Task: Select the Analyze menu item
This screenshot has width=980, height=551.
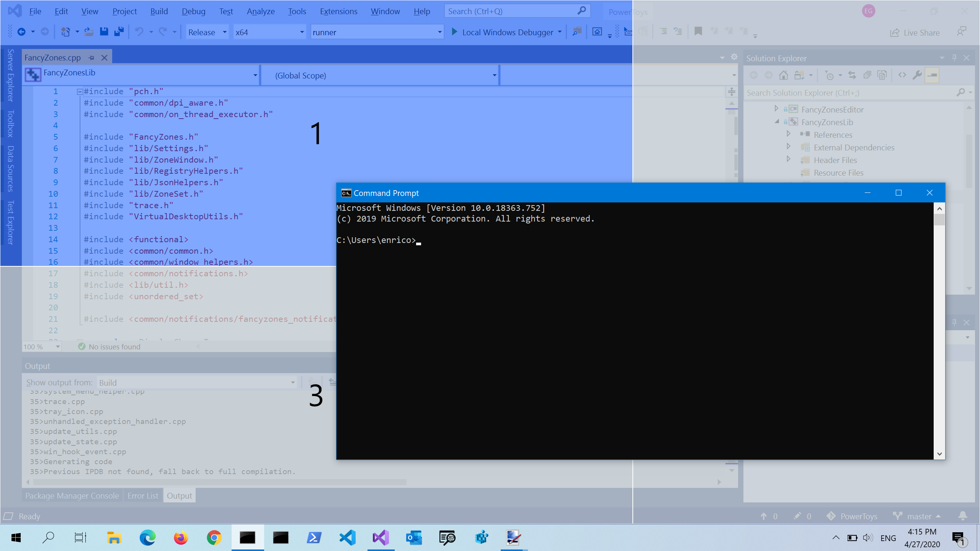Action: (x=260, y=11)
